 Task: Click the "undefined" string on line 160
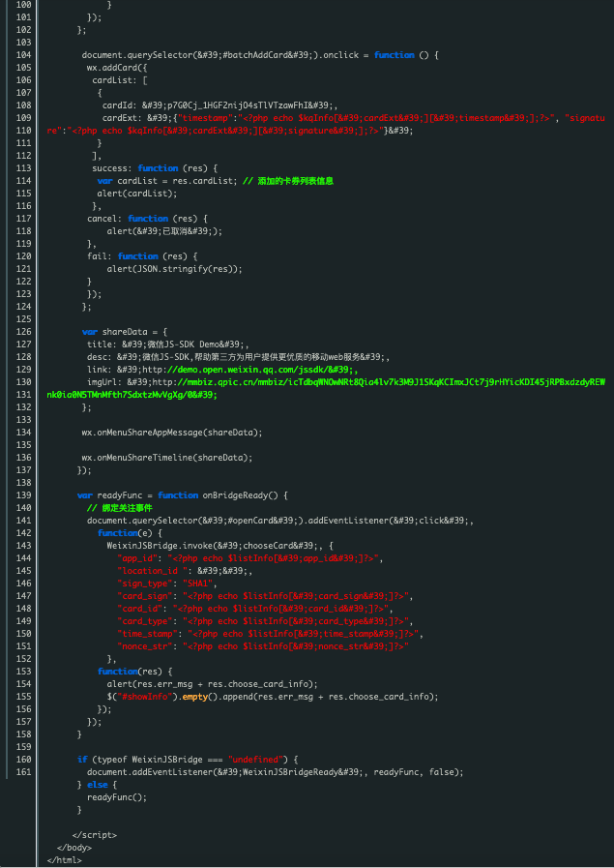click(x=255, y=760)
